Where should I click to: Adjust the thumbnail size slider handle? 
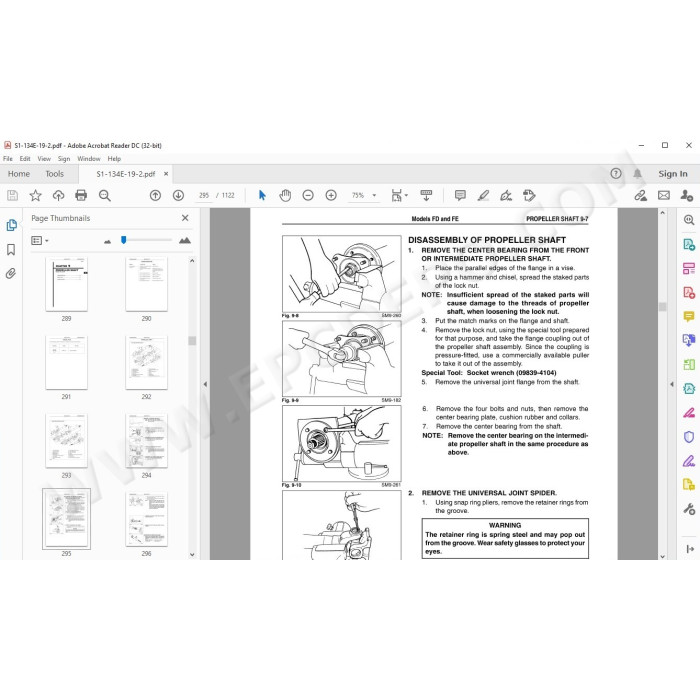[x=124, y=240]
